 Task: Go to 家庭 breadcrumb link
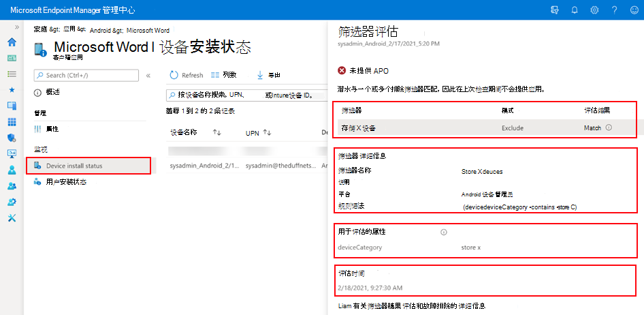(x=40, y=31)
